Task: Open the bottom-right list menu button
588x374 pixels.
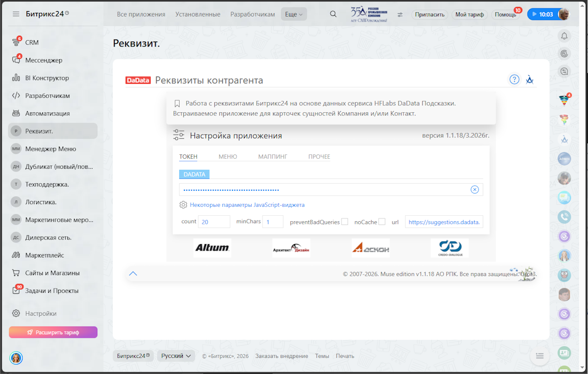Action: coord(540,356)
